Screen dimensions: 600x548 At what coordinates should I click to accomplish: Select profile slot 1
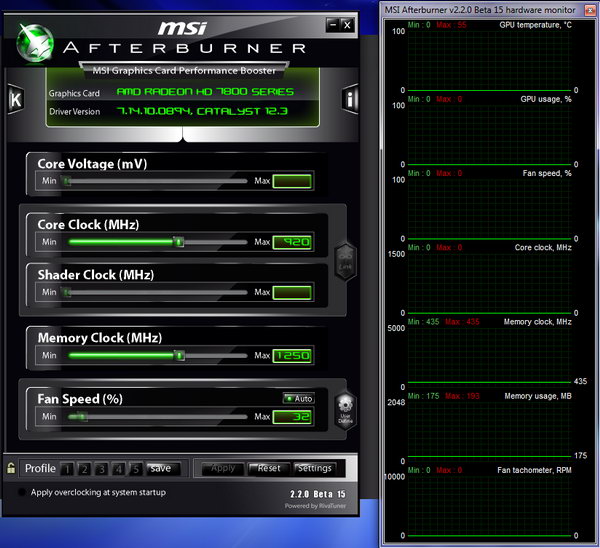(67, 469)
